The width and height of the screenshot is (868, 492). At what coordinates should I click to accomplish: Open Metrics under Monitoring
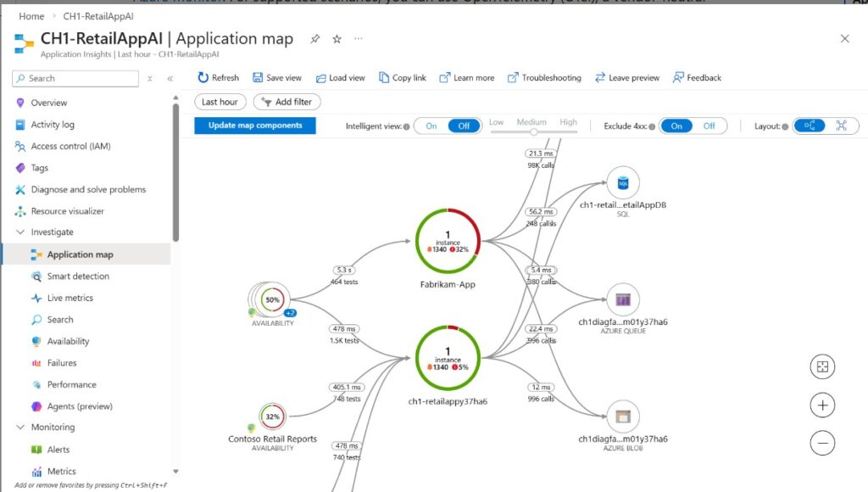[61, 471]
